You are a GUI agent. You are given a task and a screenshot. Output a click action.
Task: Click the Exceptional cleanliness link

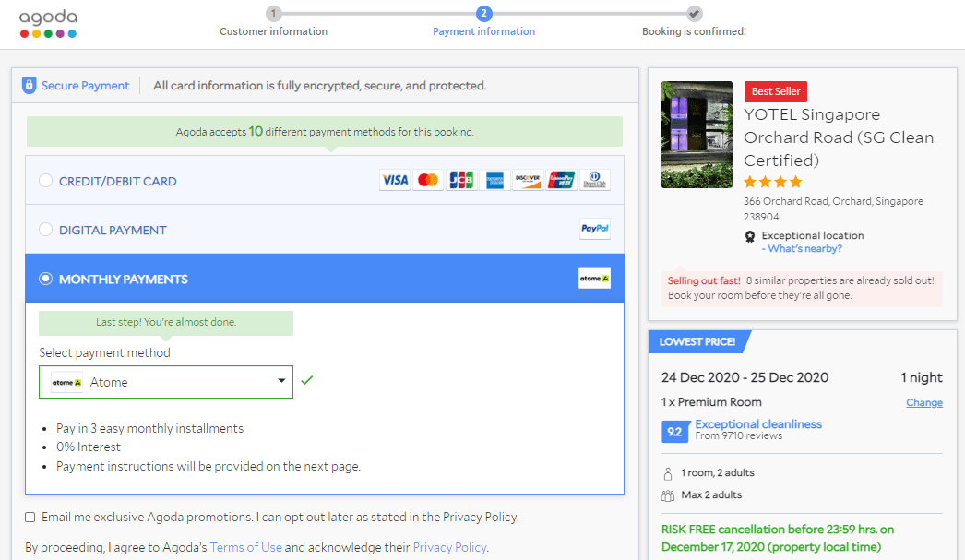coord(758,424)
